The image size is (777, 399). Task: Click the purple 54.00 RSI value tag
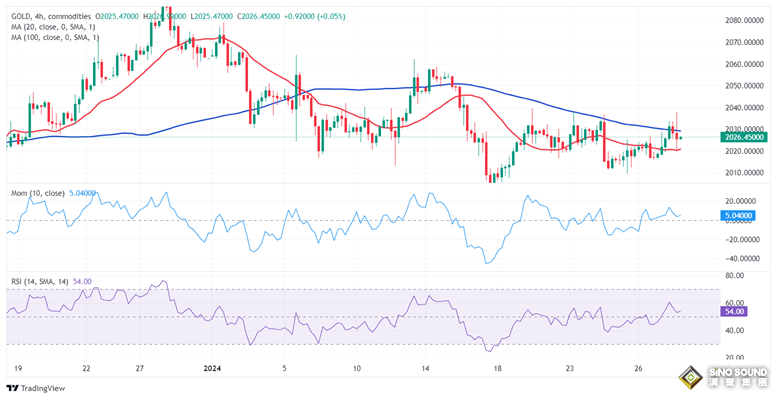733,311
